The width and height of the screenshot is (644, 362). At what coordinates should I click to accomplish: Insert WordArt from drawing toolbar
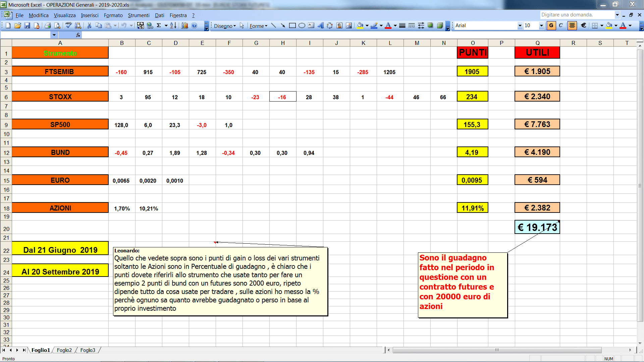click(321, 25)
